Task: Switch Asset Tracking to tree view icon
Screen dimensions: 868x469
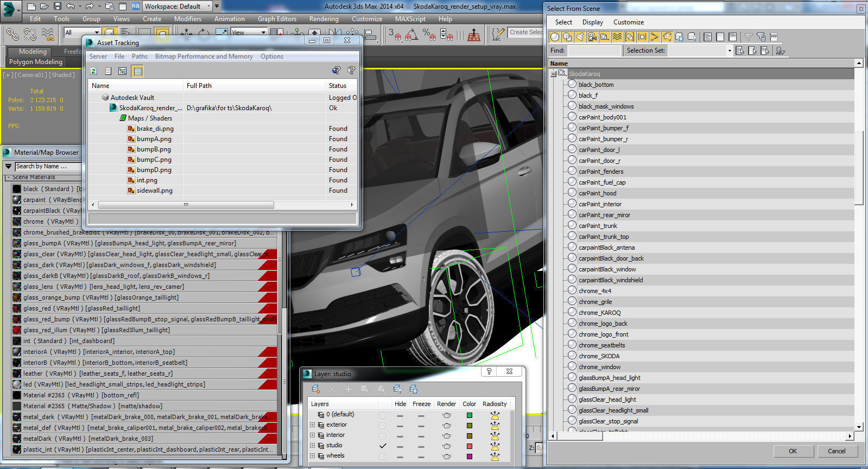Action: [123, 71]
